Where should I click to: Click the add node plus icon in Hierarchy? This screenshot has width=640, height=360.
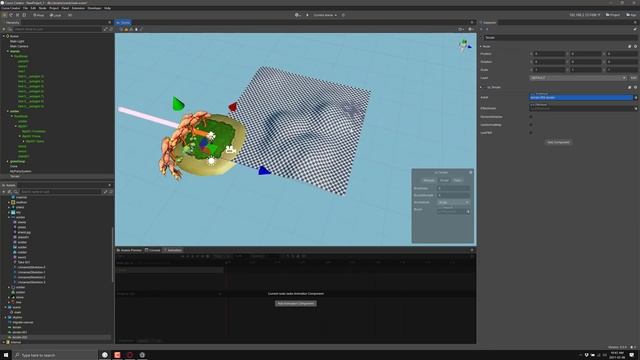4,29
